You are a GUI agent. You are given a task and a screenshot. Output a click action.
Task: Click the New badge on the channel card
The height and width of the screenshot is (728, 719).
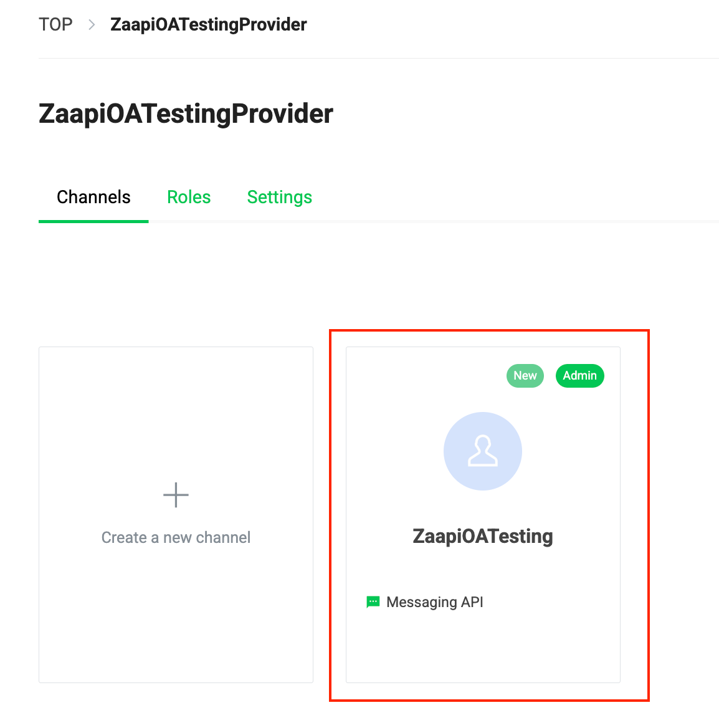click(x=525, y=376)
